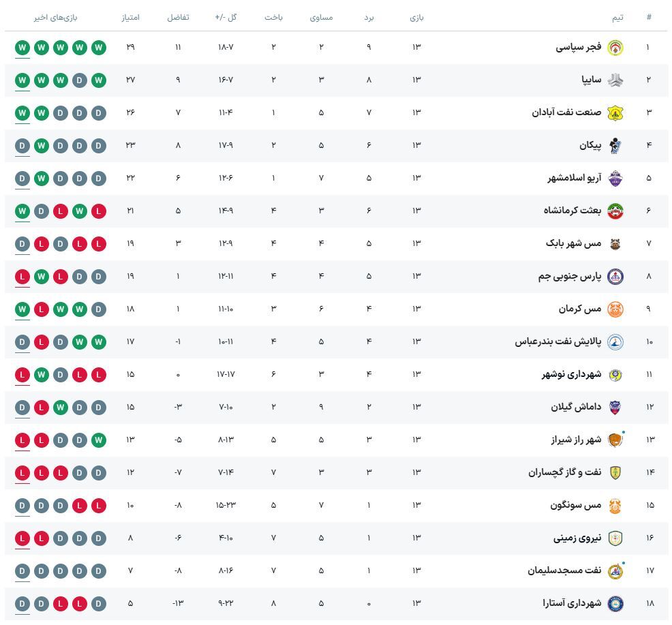Image resolution: width=672 pixels, height=625 pixels.
Task: Click the gray D badge in بعثت کرمانشاه row
Action: click(x=42, y=211)
